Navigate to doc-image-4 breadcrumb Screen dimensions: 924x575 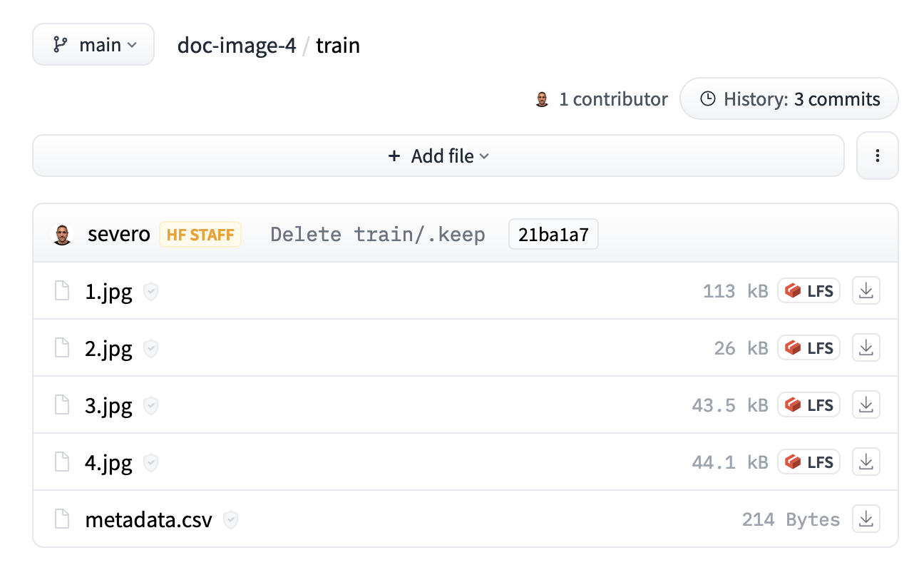(x=237, y=46)
